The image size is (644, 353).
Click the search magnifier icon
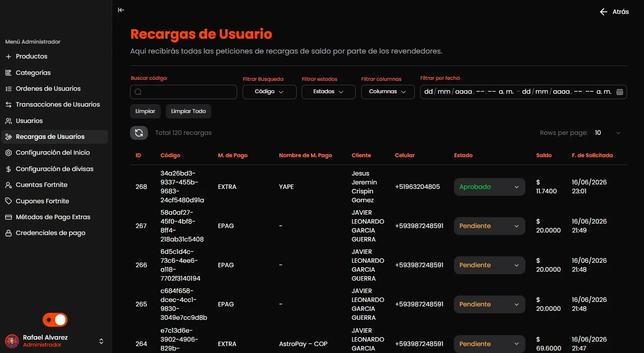(138, 92)
